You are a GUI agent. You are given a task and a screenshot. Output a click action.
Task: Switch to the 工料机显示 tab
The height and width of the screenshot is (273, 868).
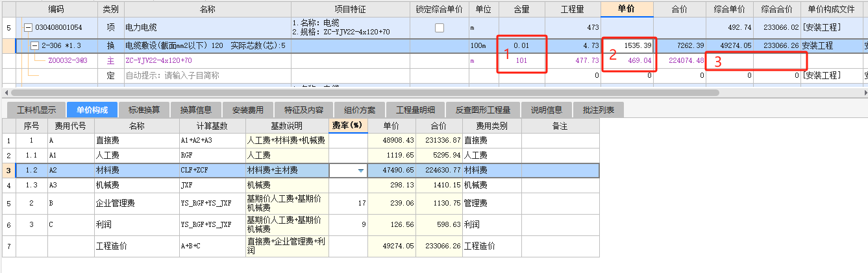36,110
